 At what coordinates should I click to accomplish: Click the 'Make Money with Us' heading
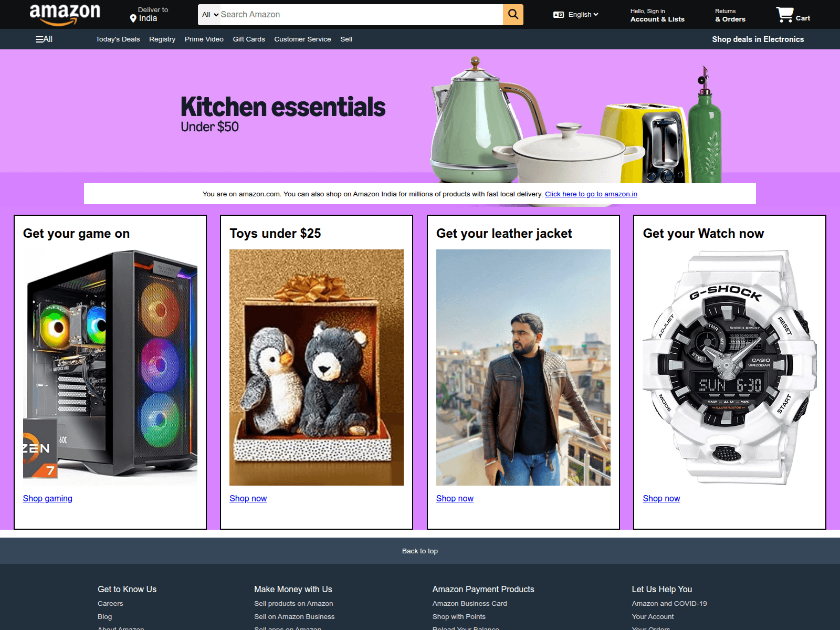pos(293,590)
